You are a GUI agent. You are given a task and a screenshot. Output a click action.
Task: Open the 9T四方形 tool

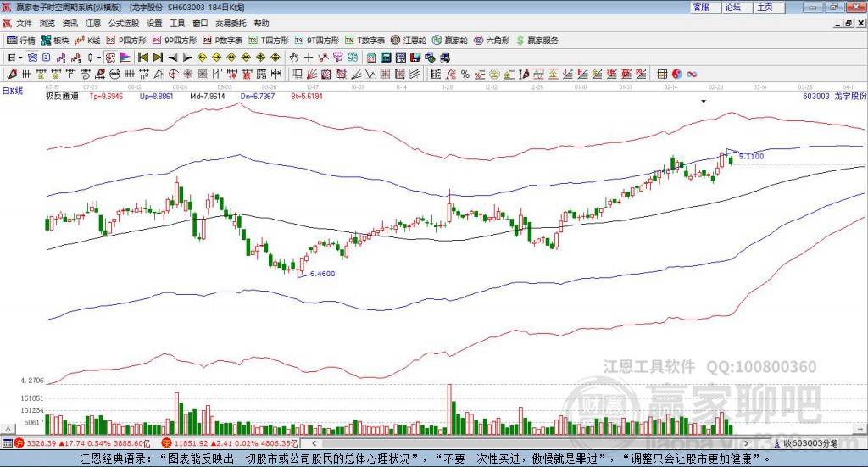point(317,41)
